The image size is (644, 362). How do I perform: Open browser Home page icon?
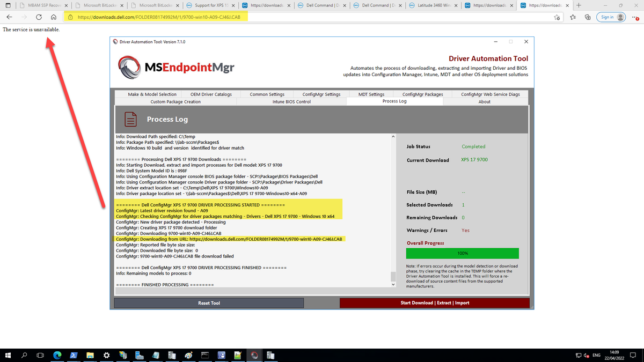pos(53,17)
